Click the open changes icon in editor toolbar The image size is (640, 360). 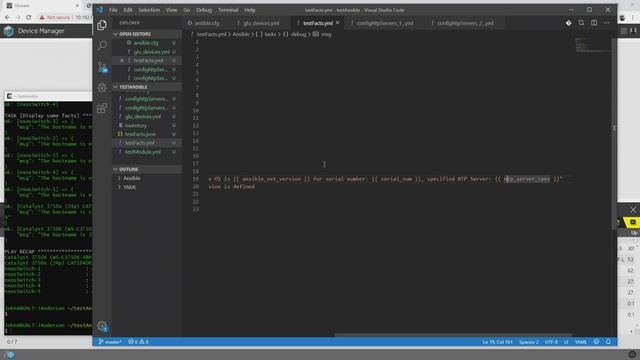(x=581, y=23)
